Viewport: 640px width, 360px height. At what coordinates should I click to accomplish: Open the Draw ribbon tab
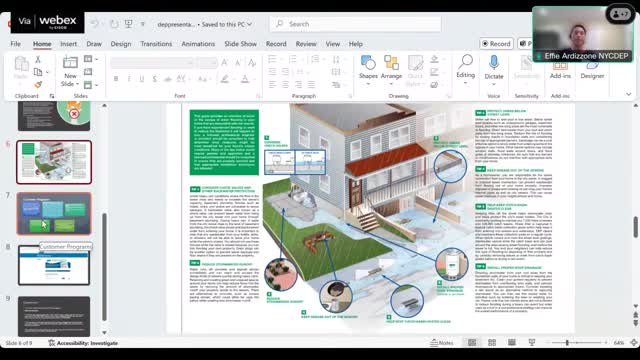[94, 44]
